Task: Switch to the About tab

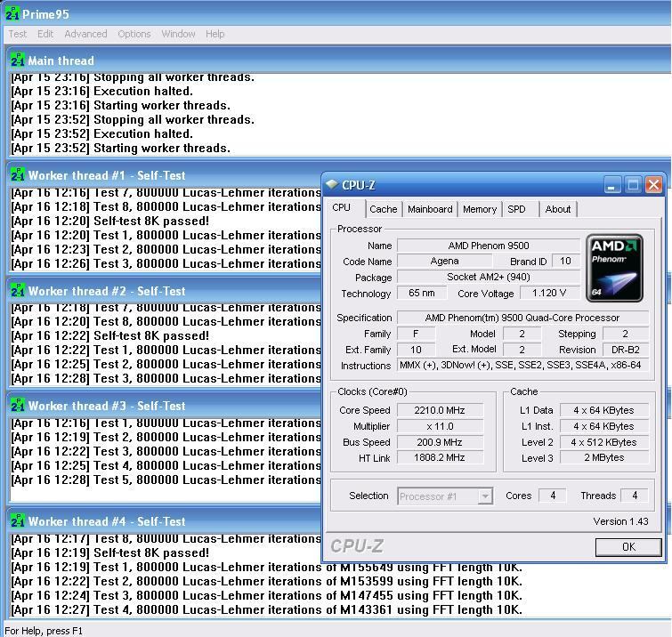Action: (558, 209)
